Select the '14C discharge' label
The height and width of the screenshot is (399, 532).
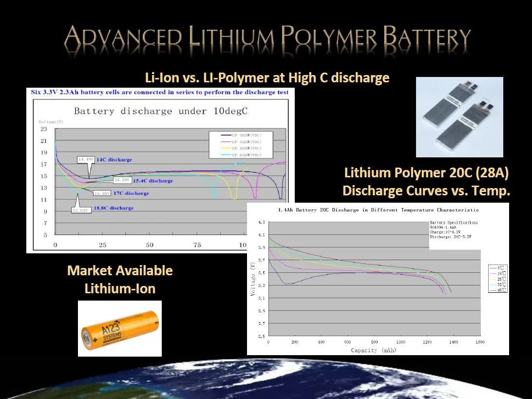(x=114, y=159)
